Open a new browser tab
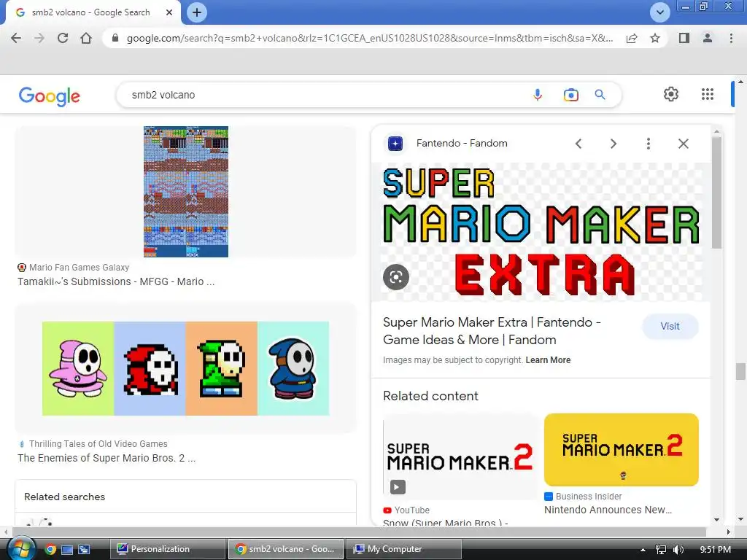 coord(197,12)
